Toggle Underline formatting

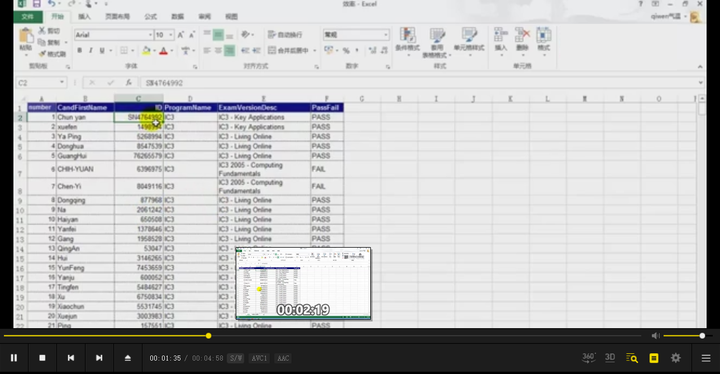(x=102, y=51)
